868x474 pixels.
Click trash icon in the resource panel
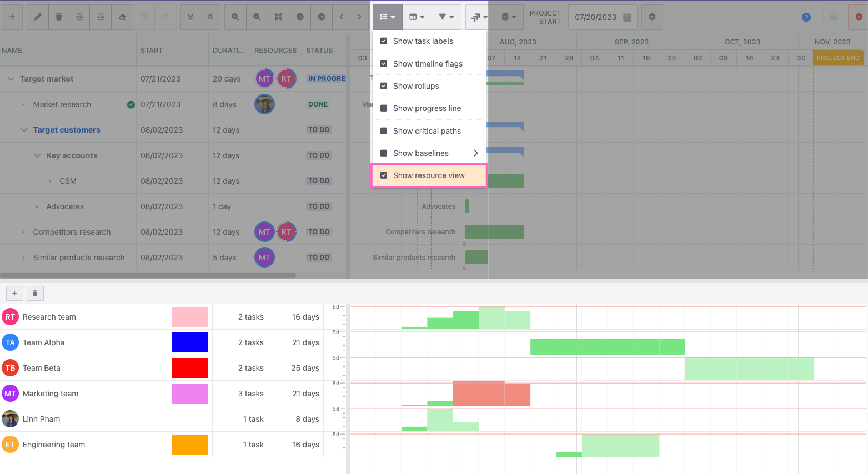pos(35,293)
